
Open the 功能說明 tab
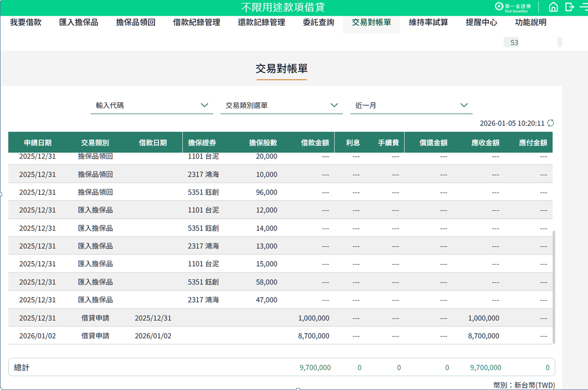point(531,22)
